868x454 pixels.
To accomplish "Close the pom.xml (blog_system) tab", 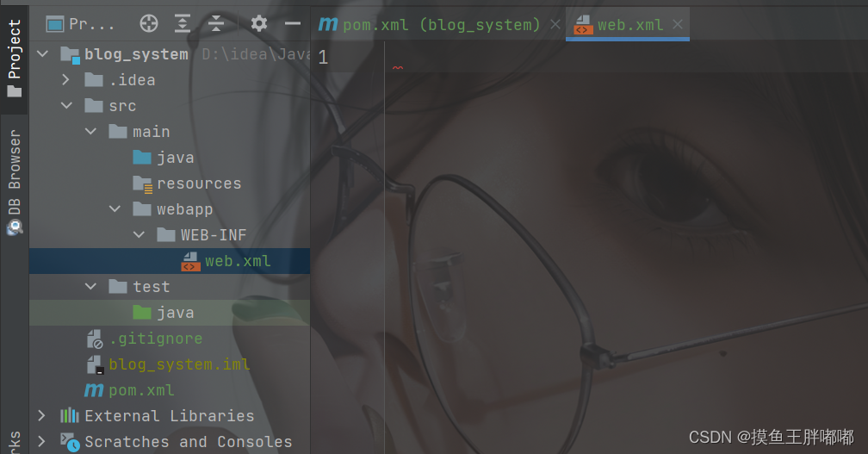I will click(555, 24).
